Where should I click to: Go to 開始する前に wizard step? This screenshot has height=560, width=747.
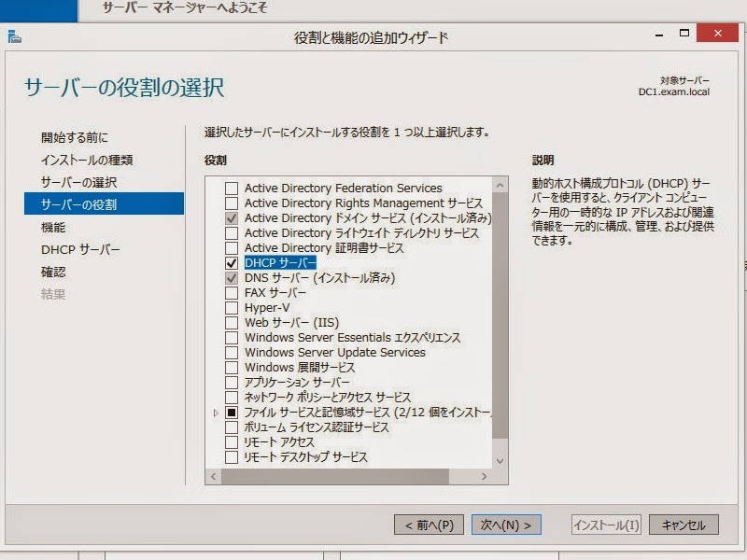click(75, 137)
